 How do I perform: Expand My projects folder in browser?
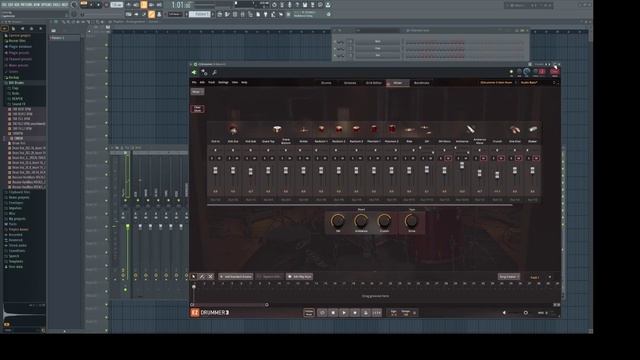16,219
